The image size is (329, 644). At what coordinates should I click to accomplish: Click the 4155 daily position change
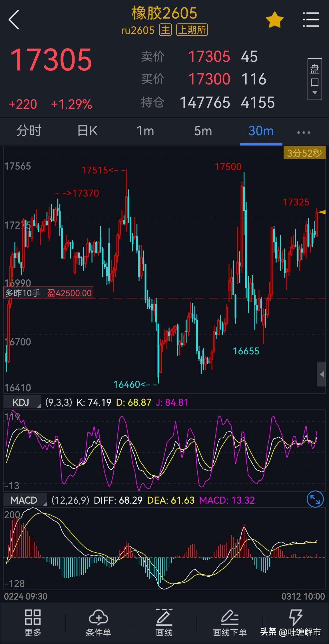pos(258,102)
